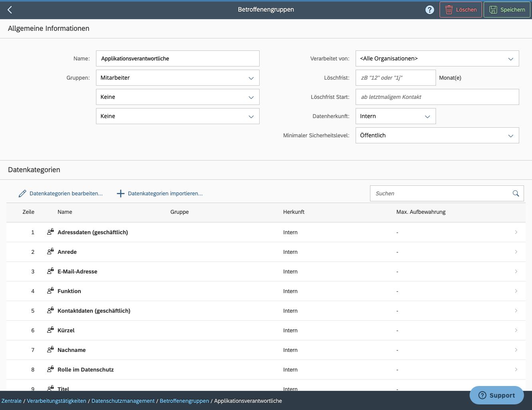Open the help icon in the top bar
This screenshot has height=410, width=532.
[x=430, y=9]
